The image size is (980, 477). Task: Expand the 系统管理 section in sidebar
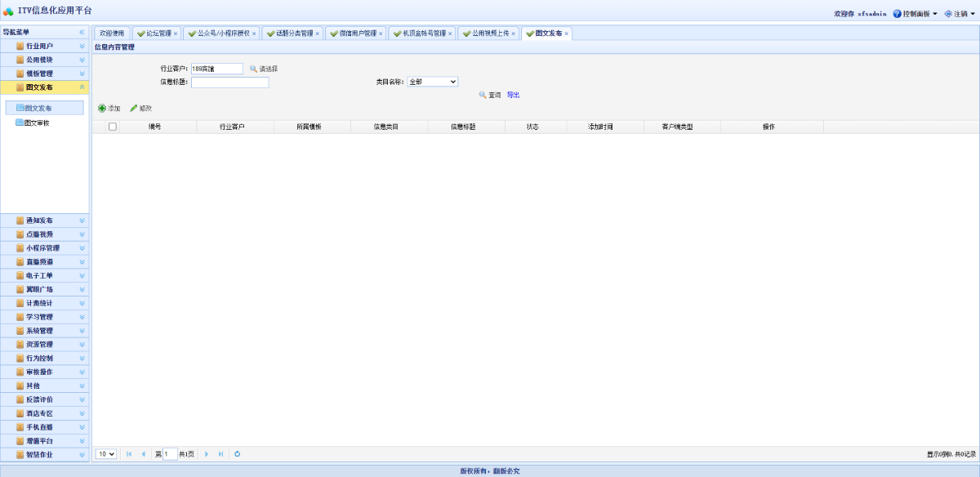tap(44, 331)
